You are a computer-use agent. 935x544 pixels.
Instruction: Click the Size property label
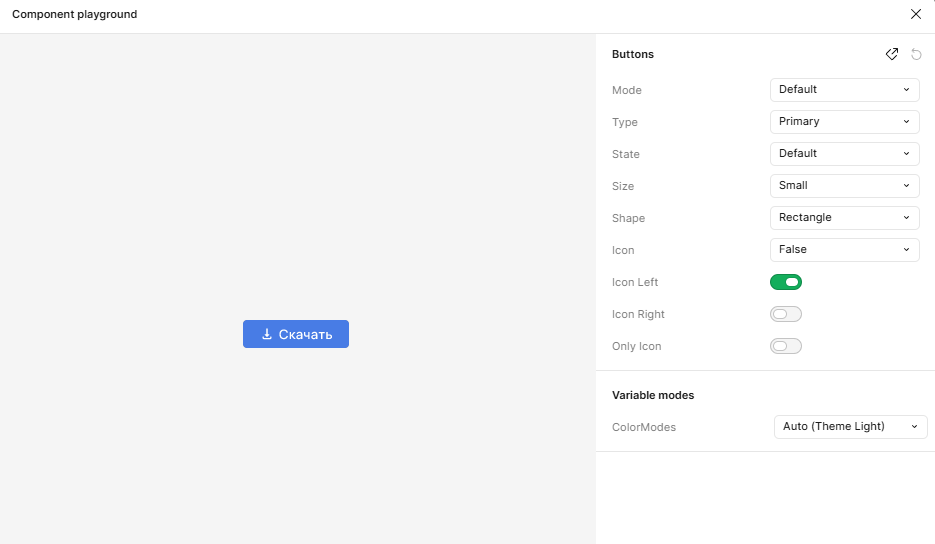coord(623,186)
